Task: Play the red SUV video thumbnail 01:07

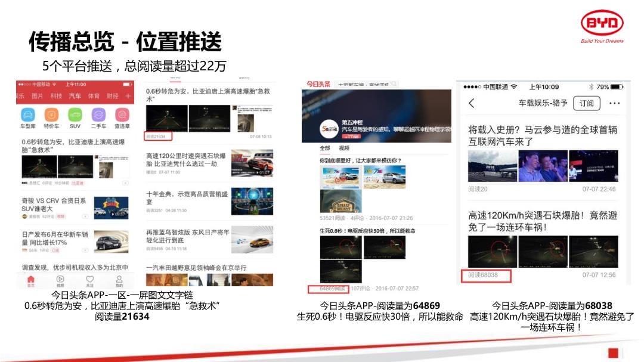Action: 252,163
